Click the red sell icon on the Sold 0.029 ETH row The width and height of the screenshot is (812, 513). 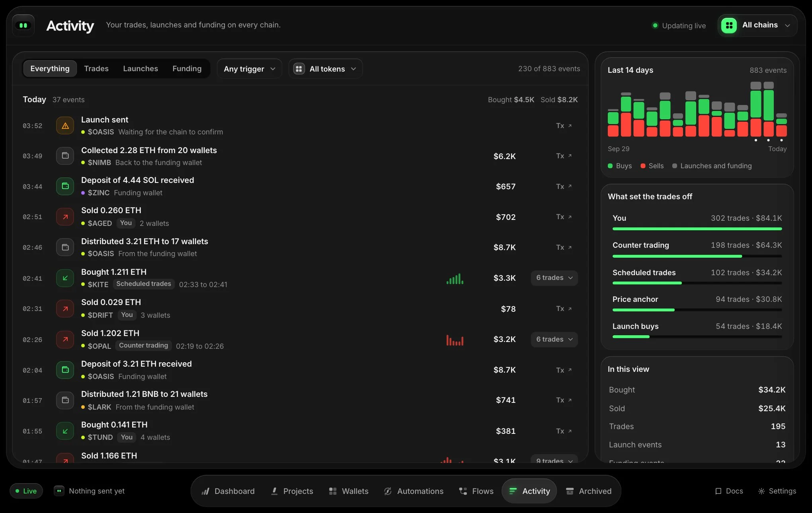65,309
